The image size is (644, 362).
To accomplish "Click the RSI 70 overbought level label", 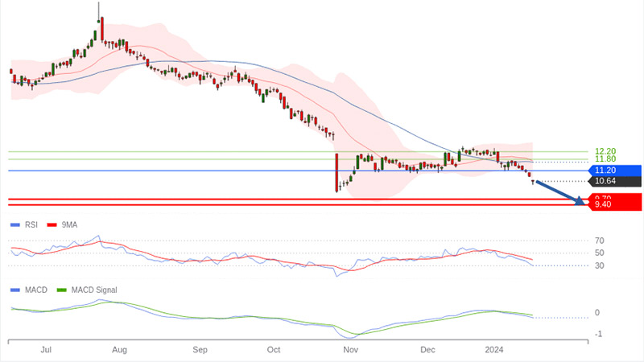I will [599, 241].
